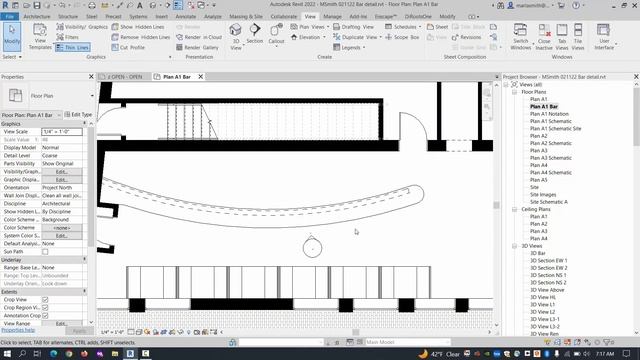The image size is (640, 360).
Task: Switch to Z OPEN - OPEN view tab
Action: pos(124,77)
